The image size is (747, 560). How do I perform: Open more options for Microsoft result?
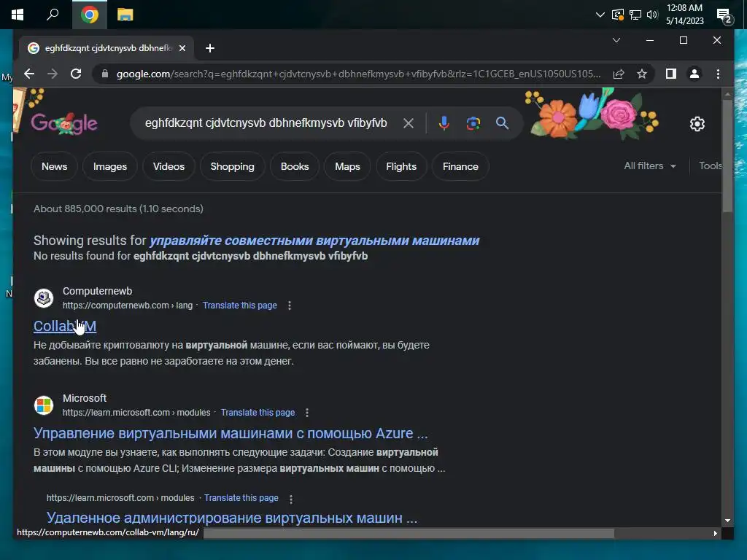pyautogui.click(x=307, y=413)
